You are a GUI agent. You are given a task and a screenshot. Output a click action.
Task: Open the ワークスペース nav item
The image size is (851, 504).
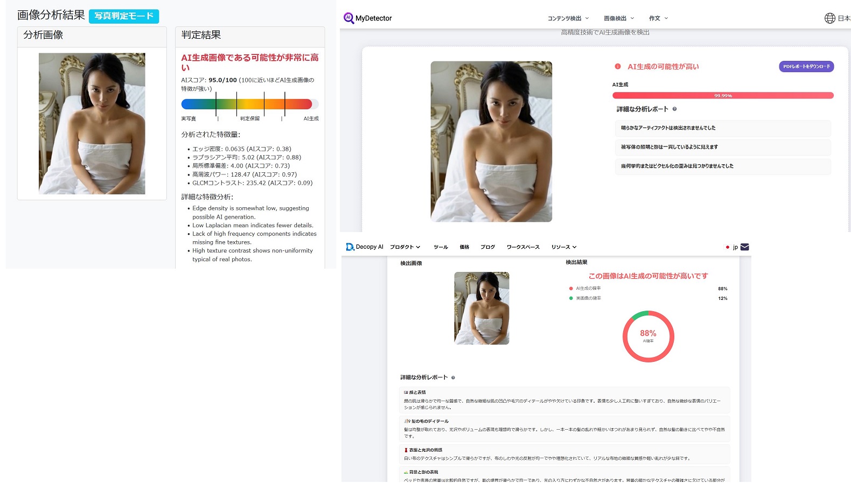pyautogui.click(x=523, y=247)
